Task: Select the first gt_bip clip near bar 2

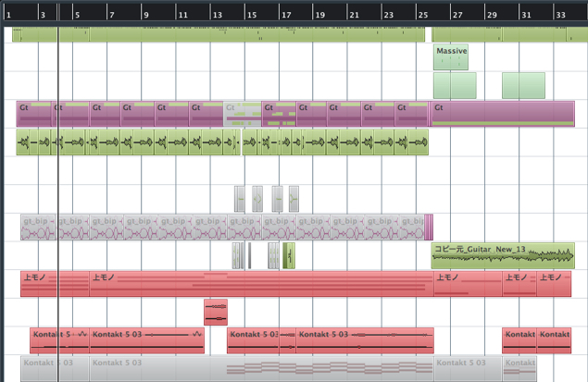Action: (x=38, y=228)
